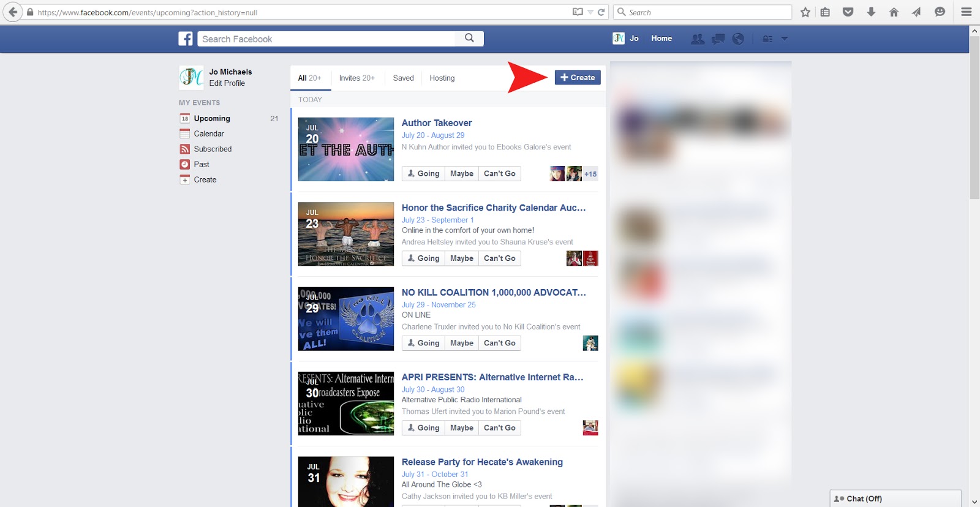Go to browser Home page icon

pyautogui.click(x=894, y=12)
